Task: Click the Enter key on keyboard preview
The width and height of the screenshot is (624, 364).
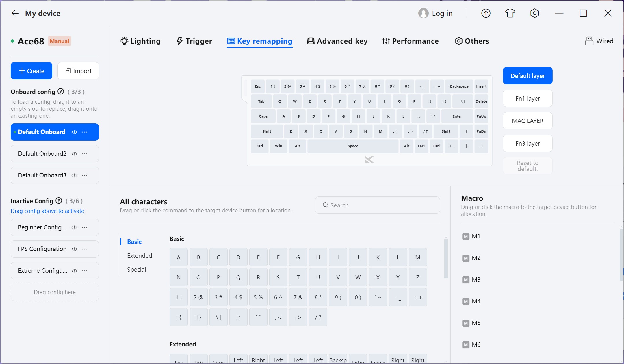Action: point(457,116)
